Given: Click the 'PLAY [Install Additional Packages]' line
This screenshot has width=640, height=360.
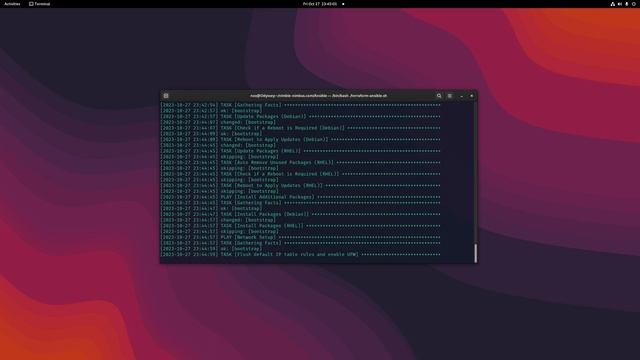Looking at the screenshot, I should pyautogui.click(x=300, y=197).
